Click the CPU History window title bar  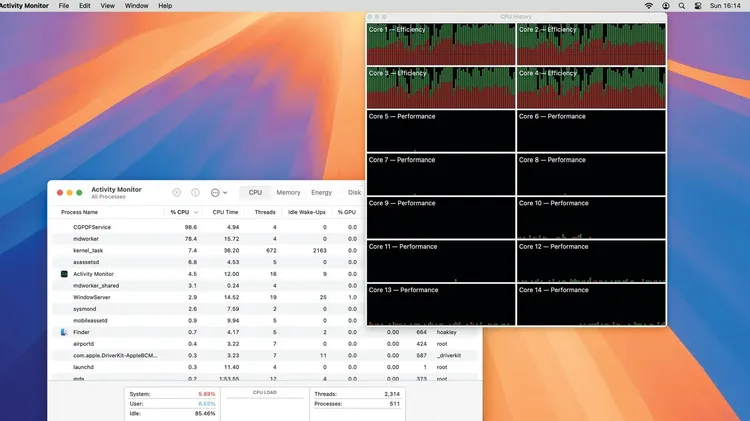516,17
